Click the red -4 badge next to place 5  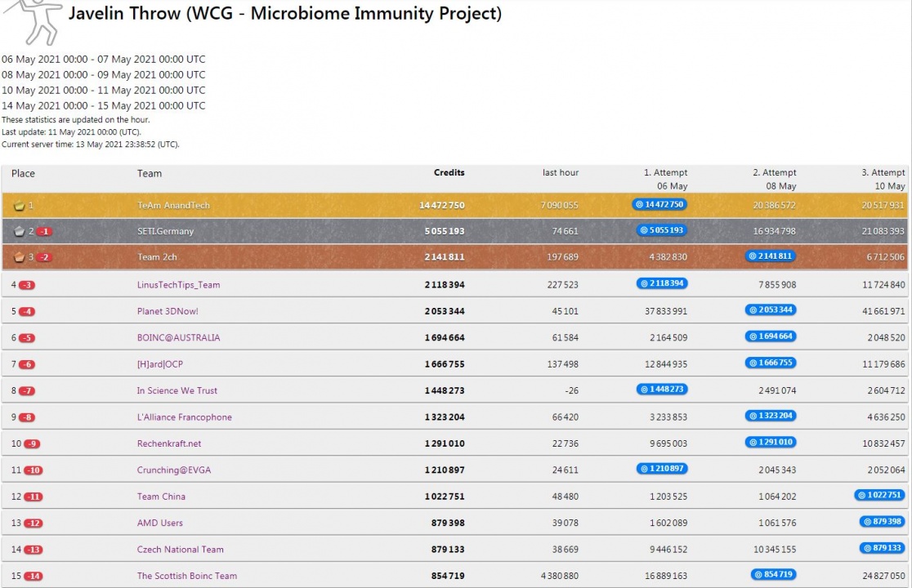27,311
